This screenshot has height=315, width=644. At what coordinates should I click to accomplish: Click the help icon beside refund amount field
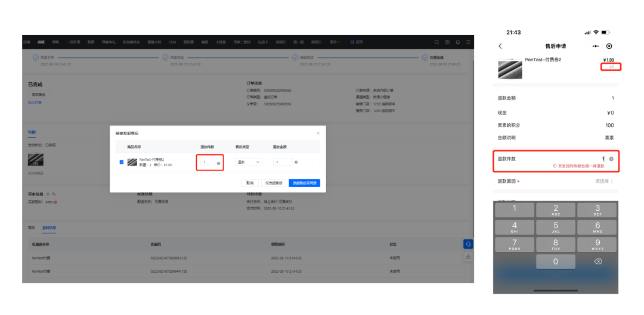coord(296,162)
